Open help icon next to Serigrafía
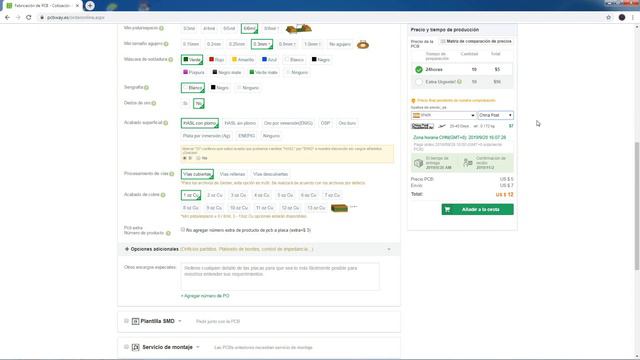This screenshot has width=640, height=360. (x=146, y=88)
